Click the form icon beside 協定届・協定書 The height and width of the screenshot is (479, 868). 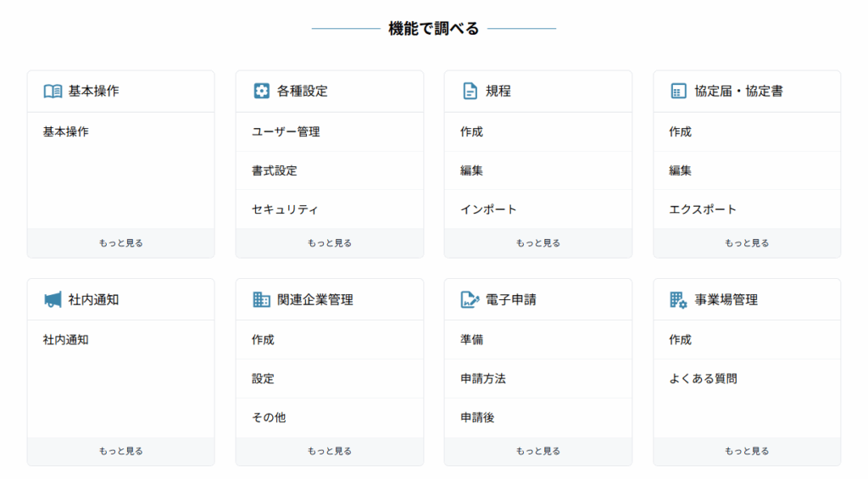(678, 91)
